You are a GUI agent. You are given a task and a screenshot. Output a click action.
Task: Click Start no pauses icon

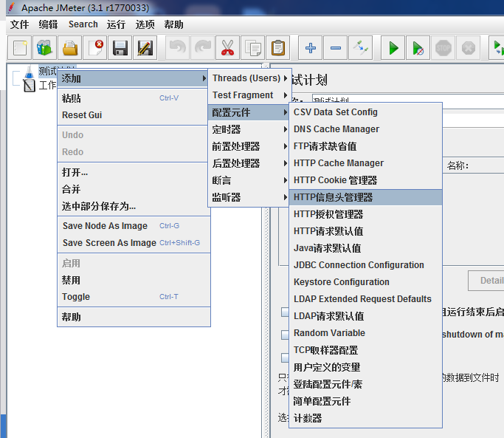pos(418,48)
